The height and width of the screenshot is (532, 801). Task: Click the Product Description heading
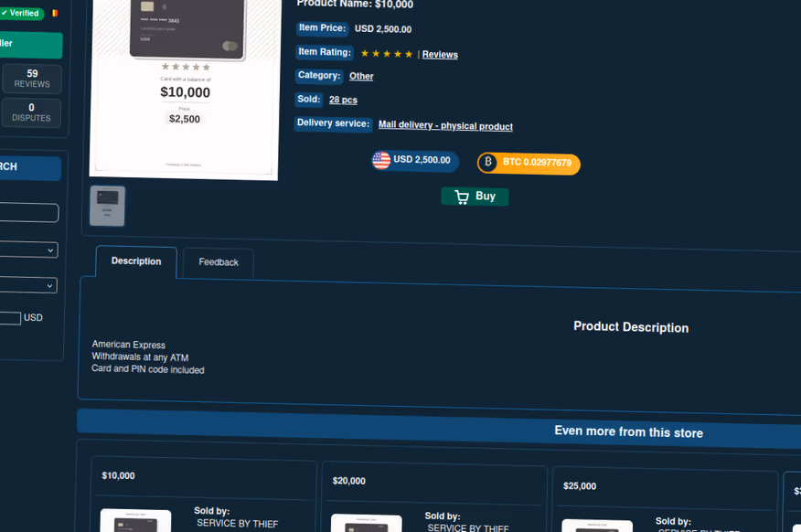pos(631,327)
